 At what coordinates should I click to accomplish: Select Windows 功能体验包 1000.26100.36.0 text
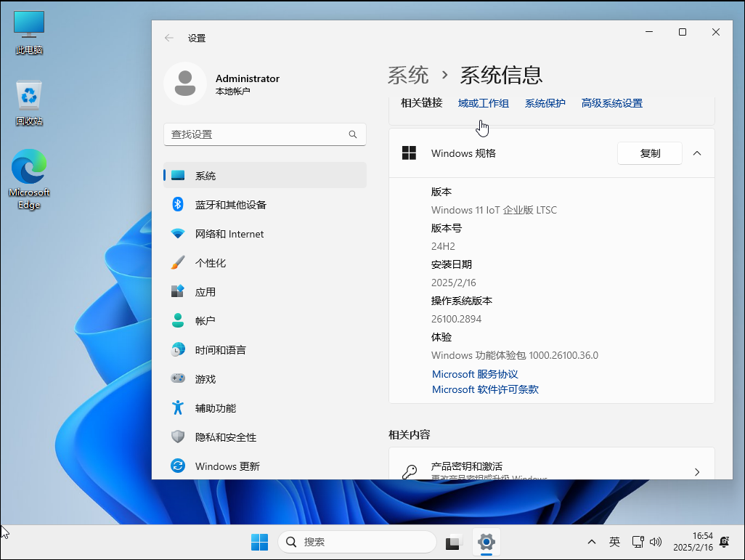pos(515,355)
